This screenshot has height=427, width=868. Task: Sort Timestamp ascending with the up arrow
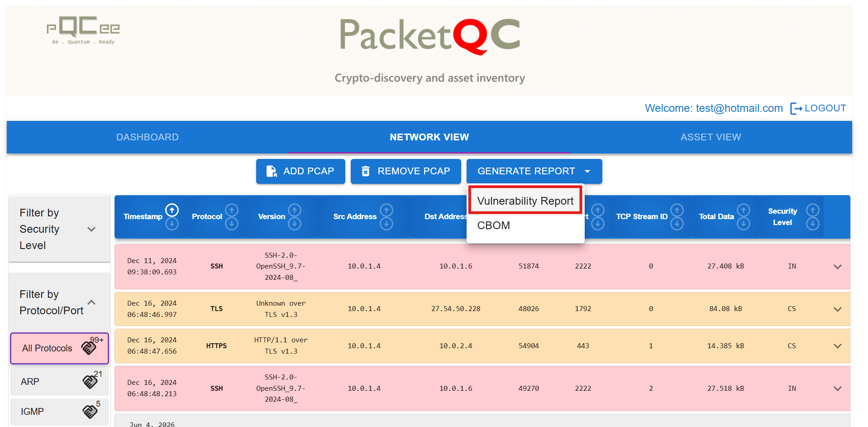point(172,210)
